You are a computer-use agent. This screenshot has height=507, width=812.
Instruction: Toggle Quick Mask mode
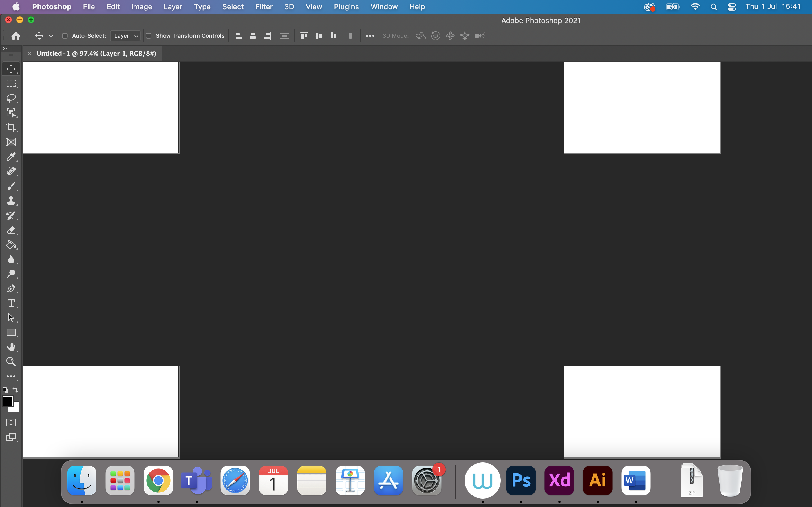coord(11,422)
